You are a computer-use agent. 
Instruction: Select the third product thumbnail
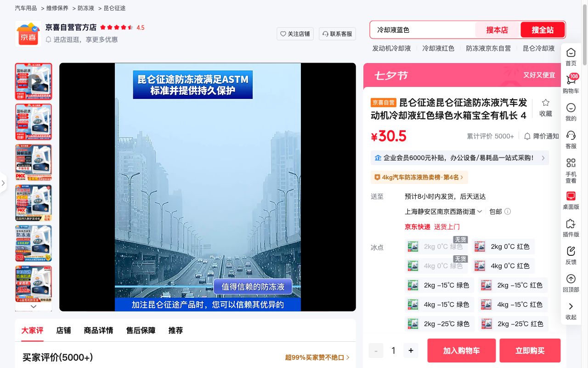tap(34, 162)
